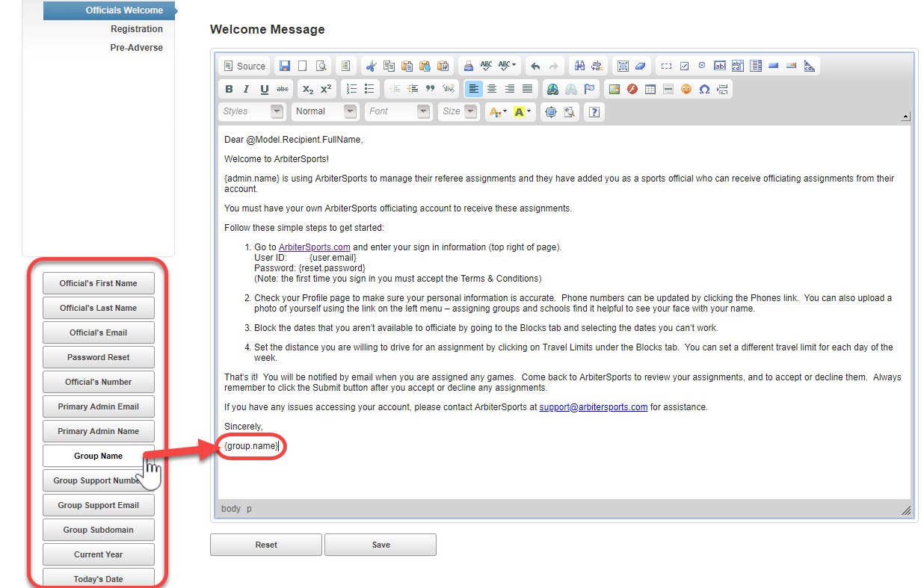Screen dimensions: 924x588
Task: Click the Maximize editor icon
Action: [551, 111]
